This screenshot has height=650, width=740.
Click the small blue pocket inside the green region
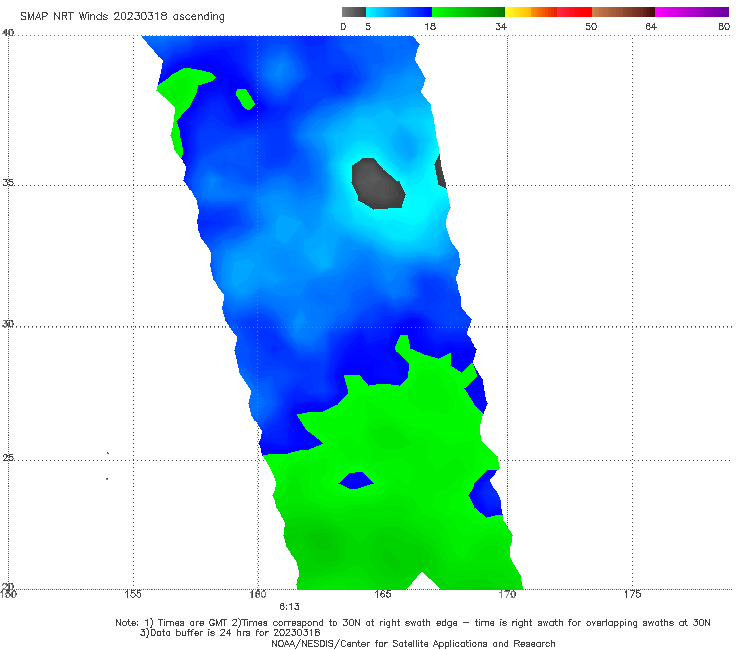[x=356, y=481]
